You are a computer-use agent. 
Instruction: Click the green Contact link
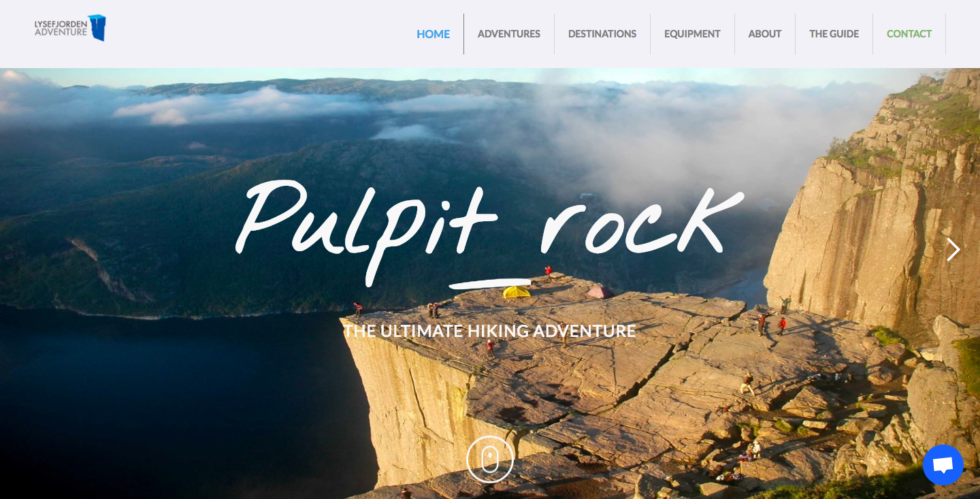[909, 34]
